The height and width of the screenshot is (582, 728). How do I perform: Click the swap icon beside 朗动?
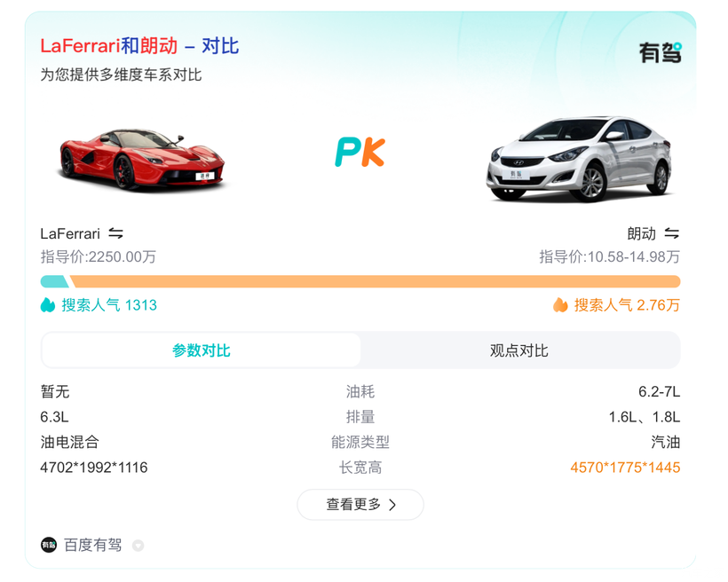pos(671,233)
